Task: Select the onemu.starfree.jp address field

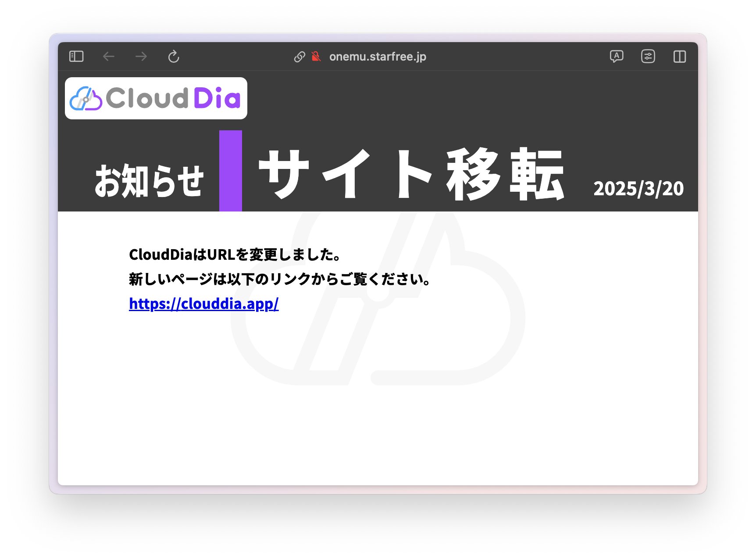Action: [x=378, y=57]
